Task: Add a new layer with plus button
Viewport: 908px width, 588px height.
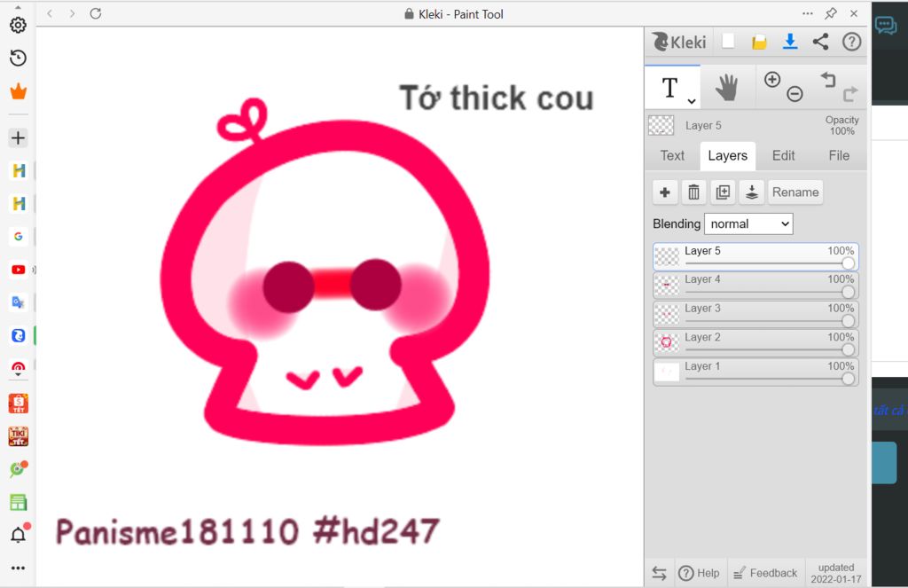Action: click(665, 192)
